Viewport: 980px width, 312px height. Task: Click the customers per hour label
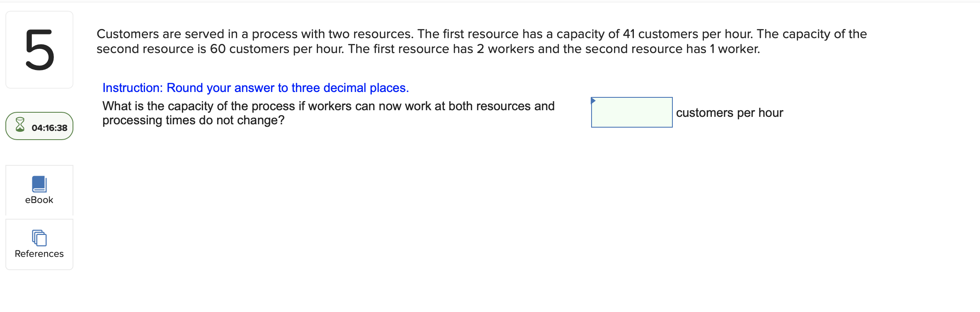729,112
